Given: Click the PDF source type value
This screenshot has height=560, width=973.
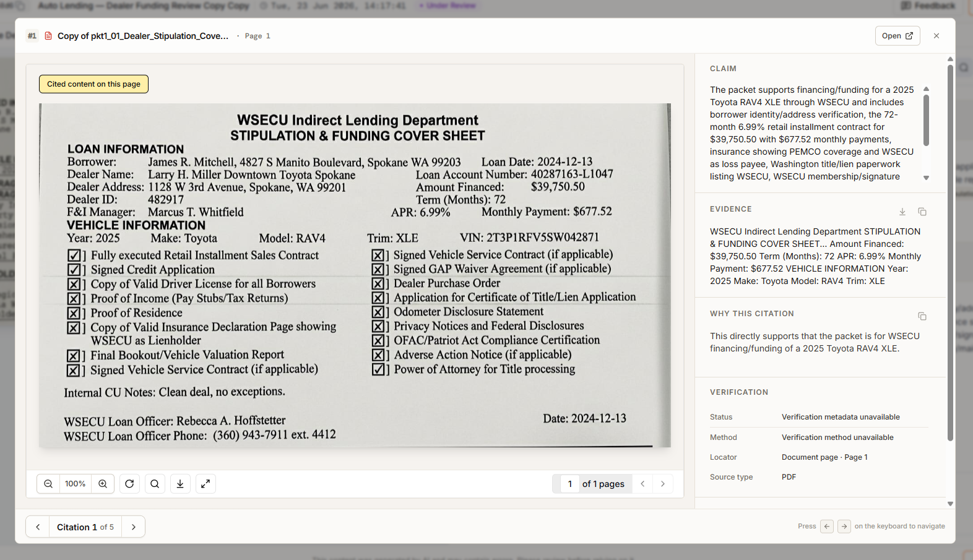Looking at the screenshot, I should [789, 477].
